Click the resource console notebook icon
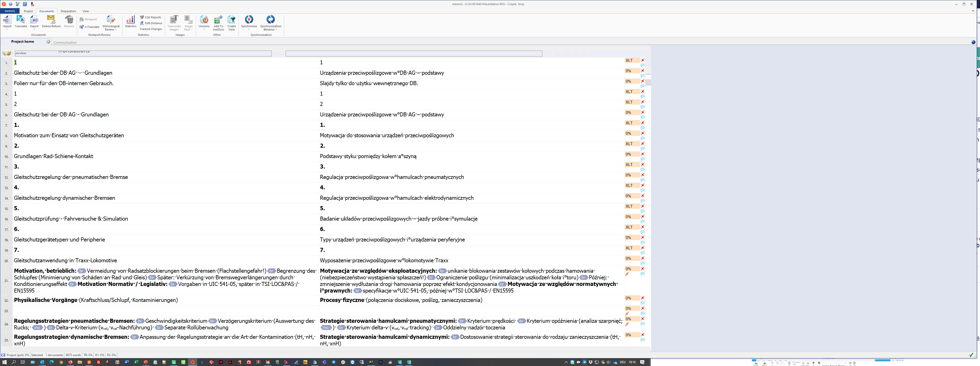Image resolution: width=980 pixels, height=366 pixels. pos(25,4)
